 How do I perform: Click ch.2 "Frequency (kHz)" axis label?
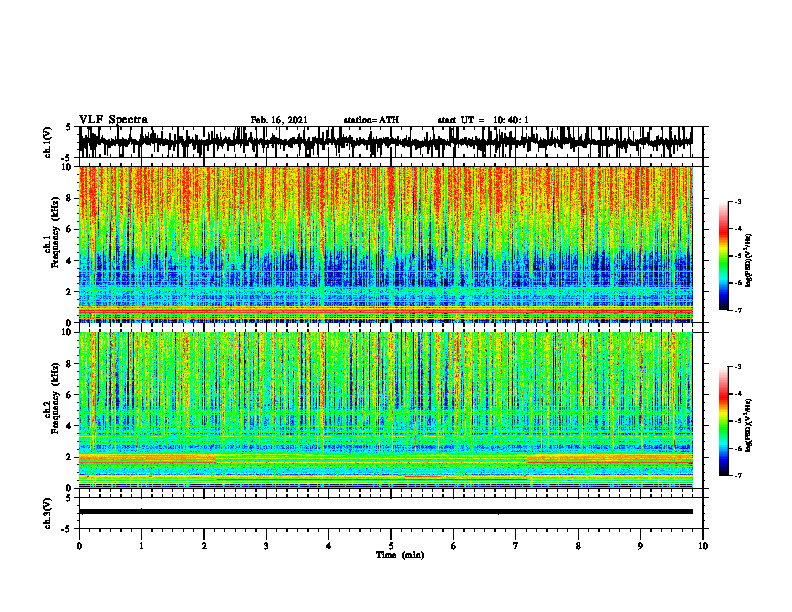(55, 397)
